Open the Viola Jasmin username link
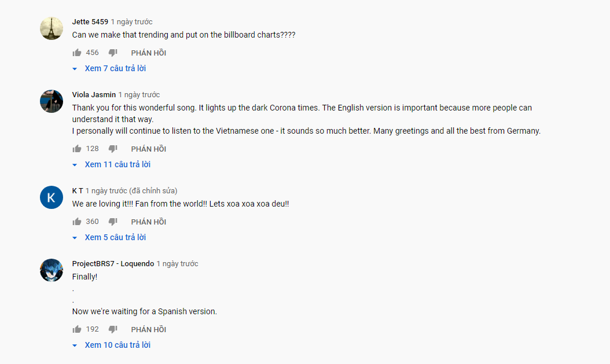The width and height of the screenshot is (610, 364). 94,94
